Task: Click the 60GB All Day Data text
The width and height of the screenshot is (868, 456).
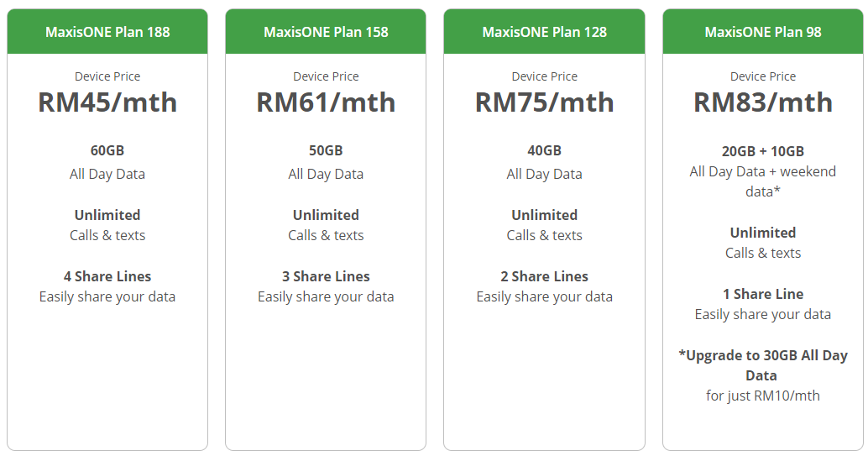Action: pyautogui.click(x=107, y=151)
